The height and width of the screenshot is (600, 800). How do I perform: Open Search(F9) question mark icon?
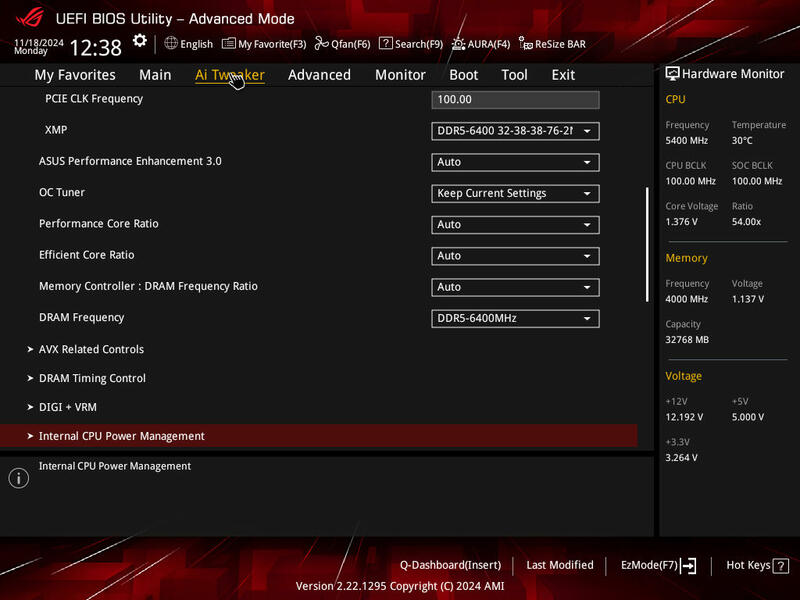click(x=386, y=43)
